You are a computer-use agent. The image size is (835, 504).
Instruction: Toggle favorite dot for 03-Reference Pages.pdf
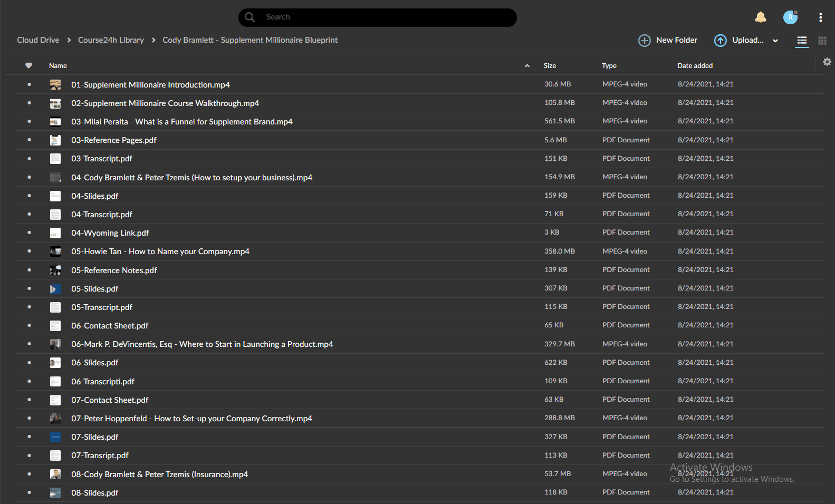pos(29,140)
